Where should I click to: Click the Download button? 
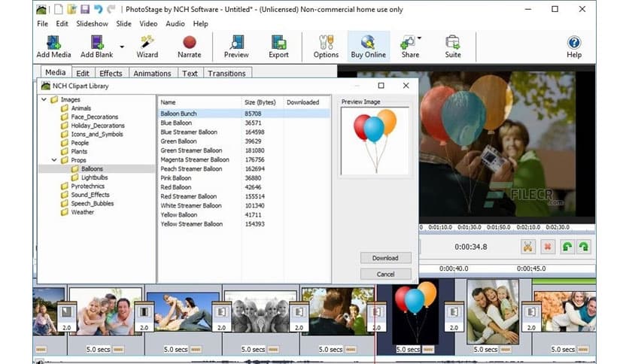[385, 258]
